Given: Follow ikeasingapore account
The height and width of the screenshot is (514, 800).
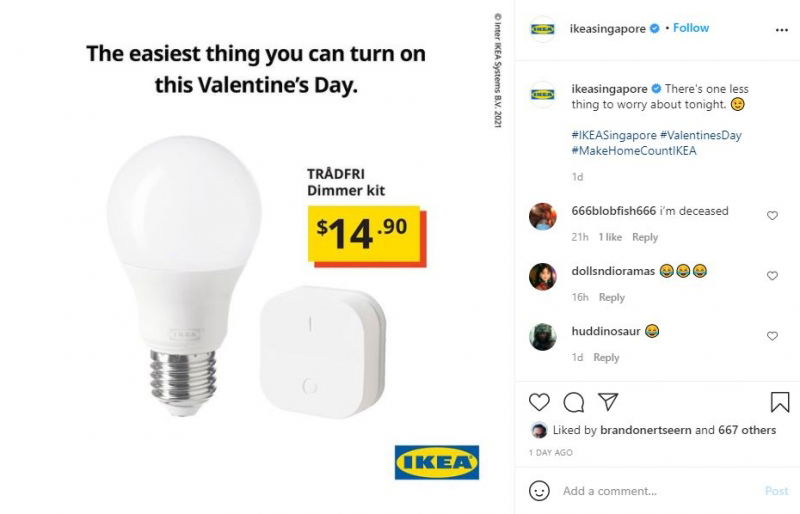Looking at the screenshot, I should [x=691, y=28].
